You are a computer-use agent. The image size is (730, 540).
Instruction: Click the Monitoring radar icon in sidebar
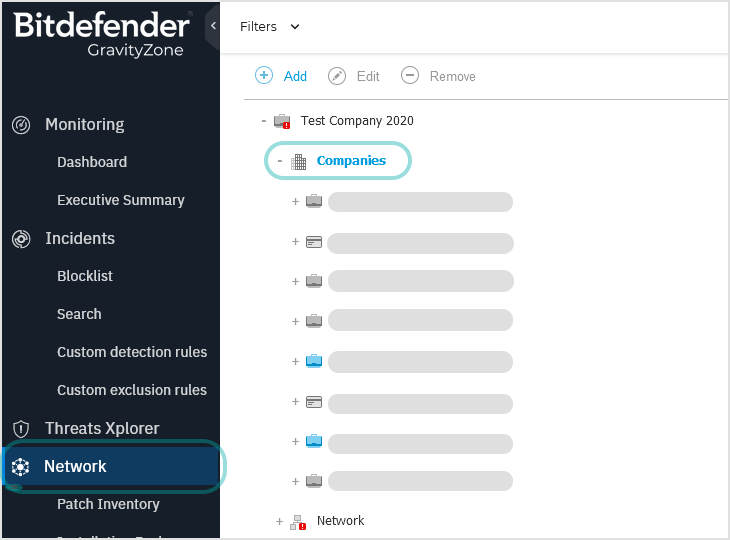click(21, 125)
